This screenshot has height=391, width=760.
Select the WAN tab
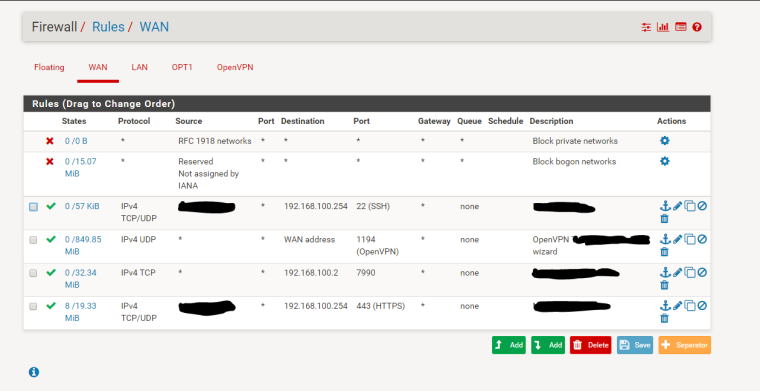click(98, 67)
